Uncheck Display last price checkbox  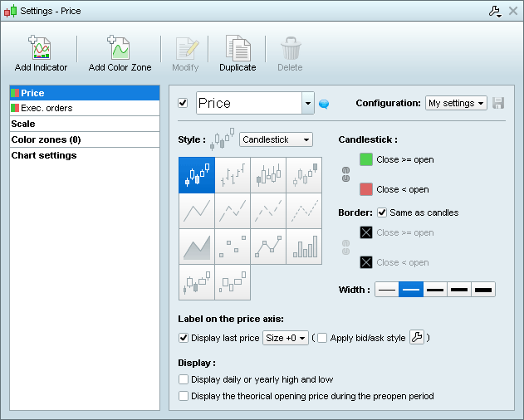point(184,338)
